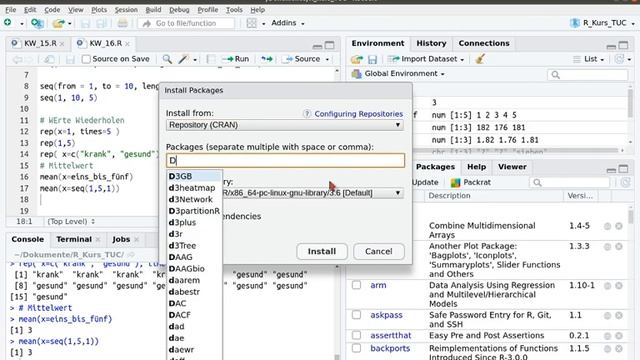Click the R_Kurs_TUC project icon
640x360 pixels.
(575, 23)
